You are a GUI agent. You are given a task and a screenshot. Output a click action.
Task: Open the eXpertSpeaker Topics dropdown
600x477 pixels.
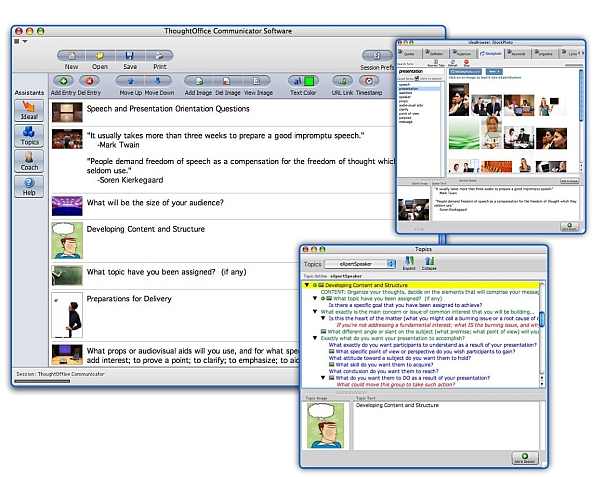(x=360, y=264)
